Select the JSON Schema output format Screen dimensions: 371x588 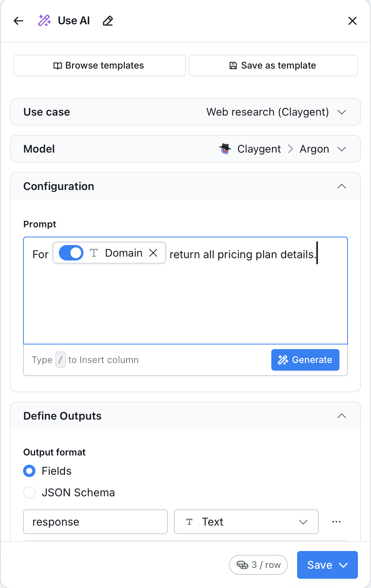pyautogui.click(x=29, y=492)
